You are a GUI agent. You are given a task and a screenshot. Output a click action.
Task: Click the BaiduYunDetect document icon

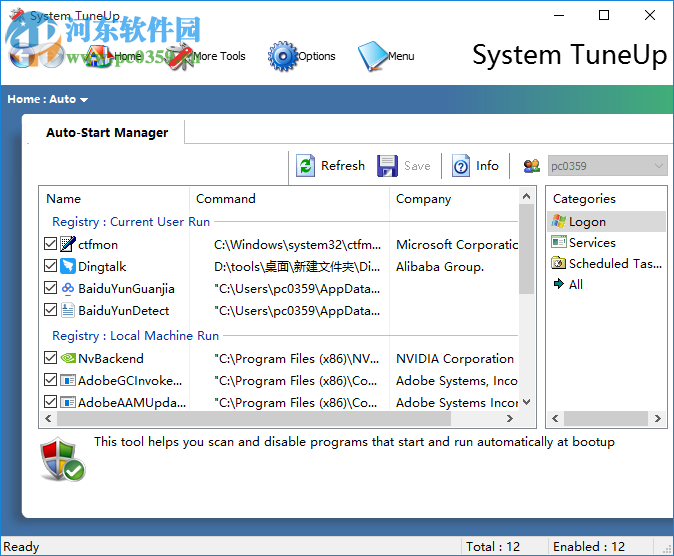(x=68, y=310)
